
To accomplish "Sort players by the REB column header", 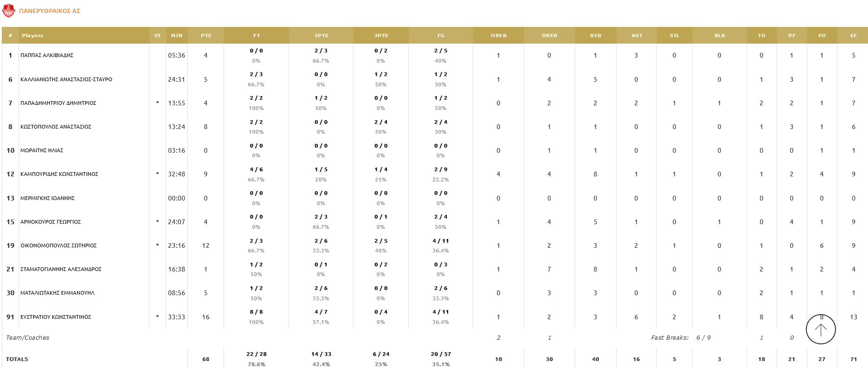I will [x=596, y=35].
